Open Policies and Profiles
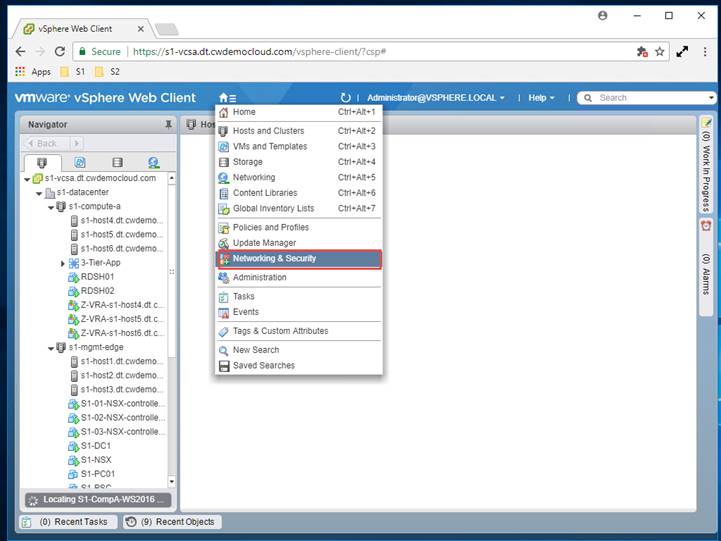Screen dimensions: 721x541 299,228
